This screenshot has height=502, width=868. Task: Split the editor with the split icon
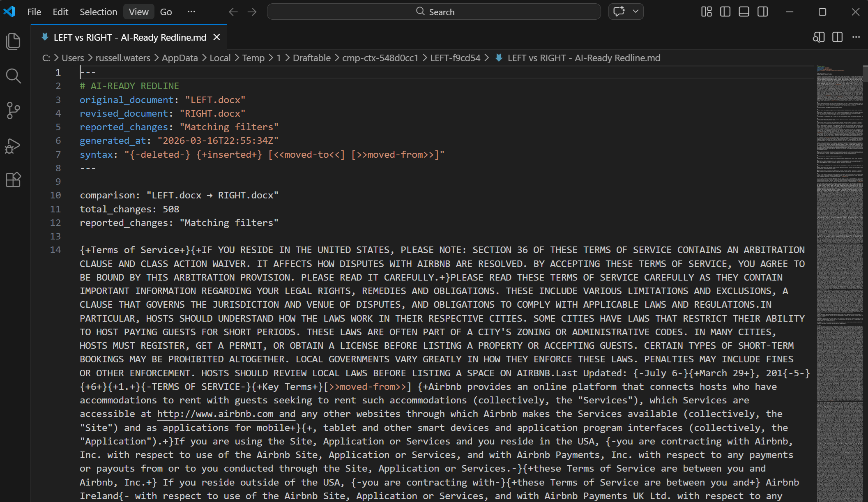click(837, 37)
